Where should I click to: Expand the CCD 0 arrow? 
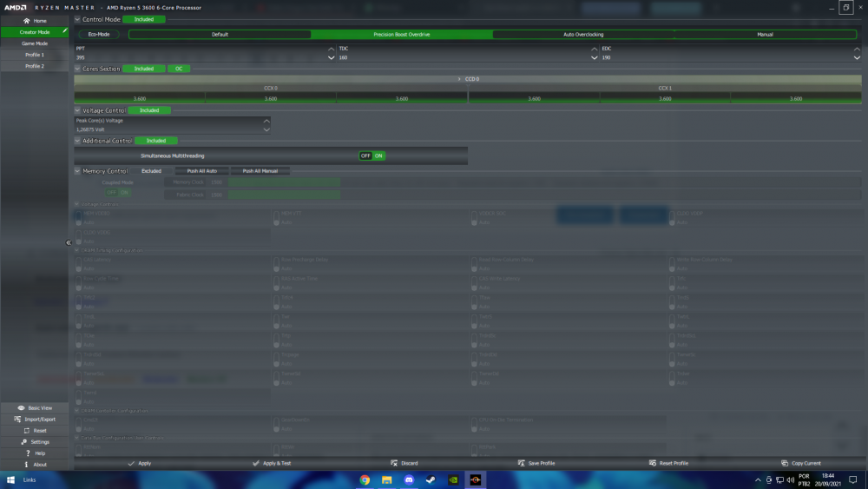pos(460,78)
